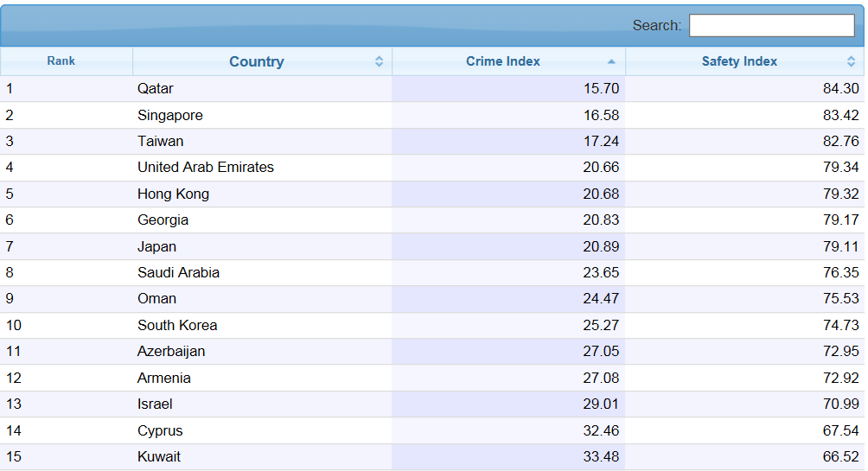
Task: Select Georgia in the table
Action: click(163, 220)
